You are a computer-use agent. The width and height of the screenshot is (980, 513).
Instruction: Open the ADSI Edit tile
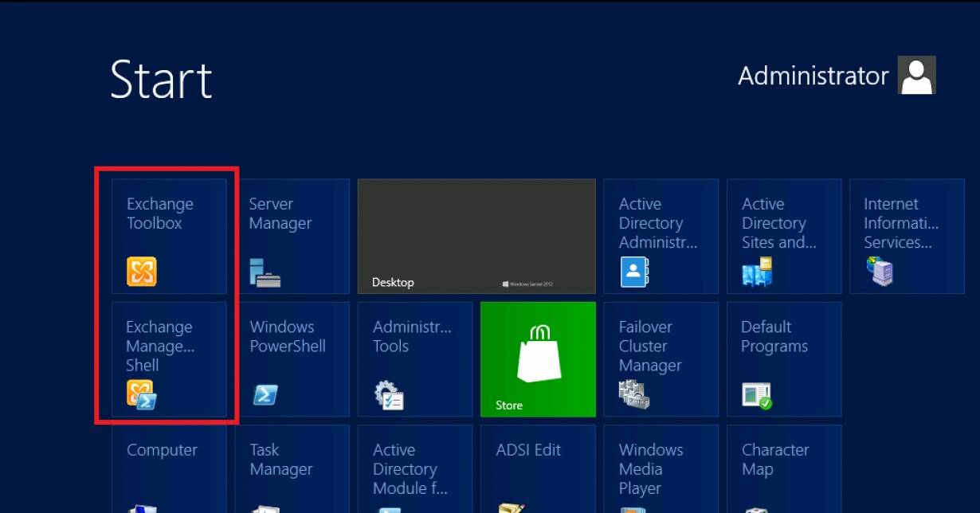(538, 470)
